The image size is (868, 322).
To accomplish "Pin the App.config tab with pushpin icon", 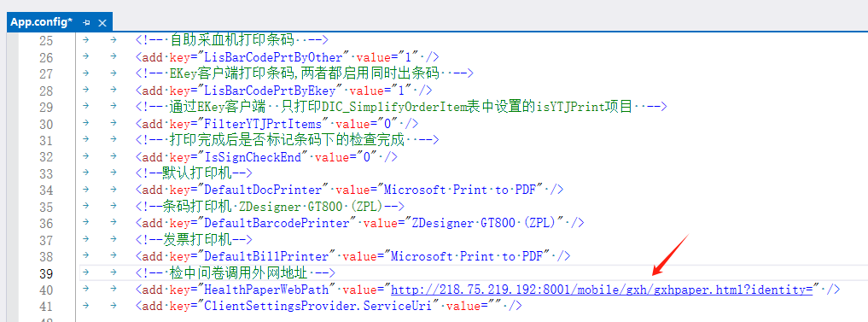I will tap(86, 23).
